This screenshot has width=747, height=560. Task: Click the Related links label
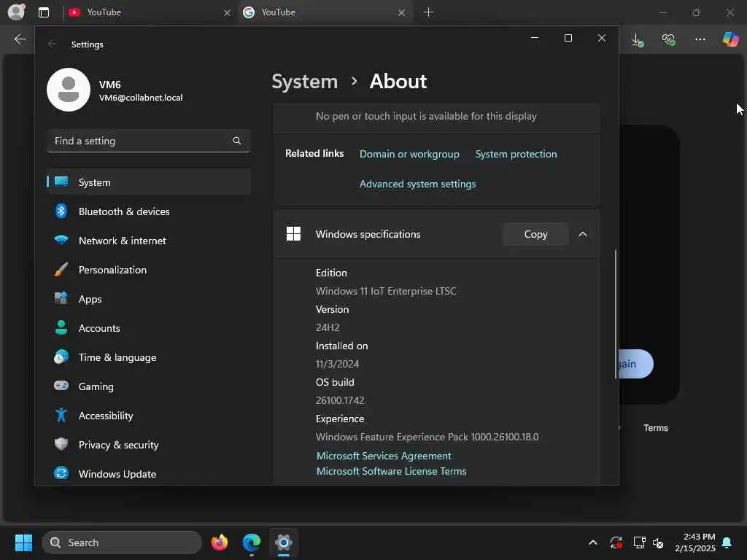314,153
